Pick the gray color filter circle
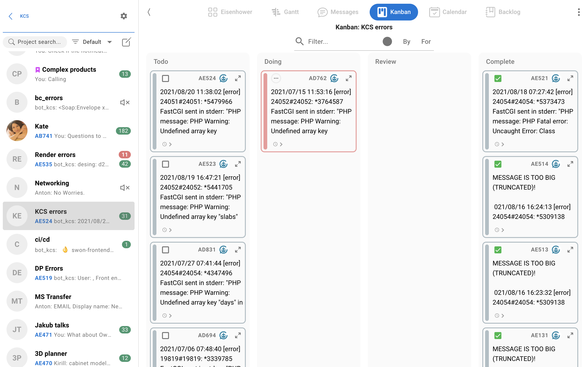Image resolution: width=588 pixels, height=367 pixels. pos(387,41)
